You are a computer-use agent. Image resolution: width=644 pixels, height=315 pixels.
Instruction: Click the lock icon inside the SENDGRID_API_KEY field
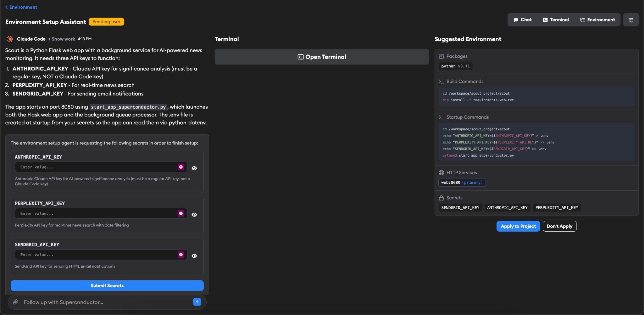[181, 254]
